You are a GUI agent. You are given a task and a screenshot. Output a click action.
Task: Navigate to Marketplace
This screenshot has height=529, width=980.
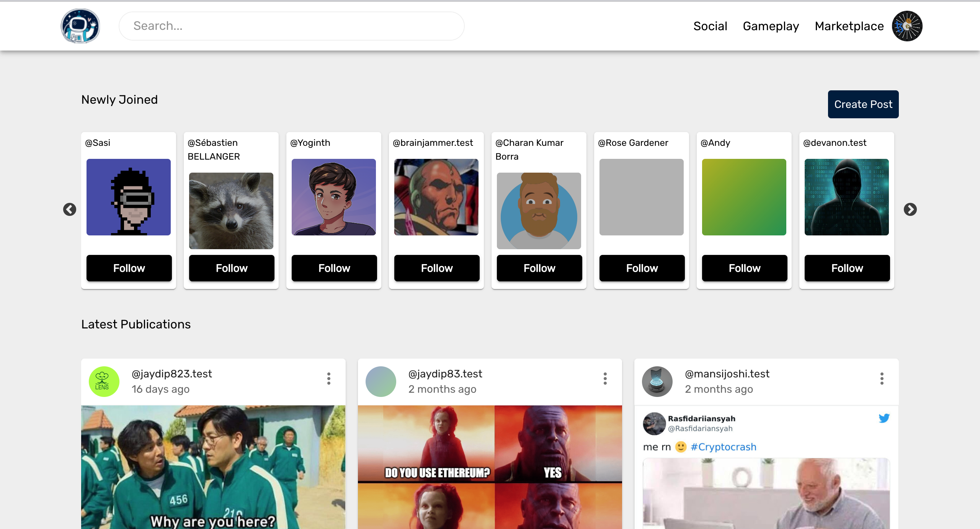(x=849, y=26)
